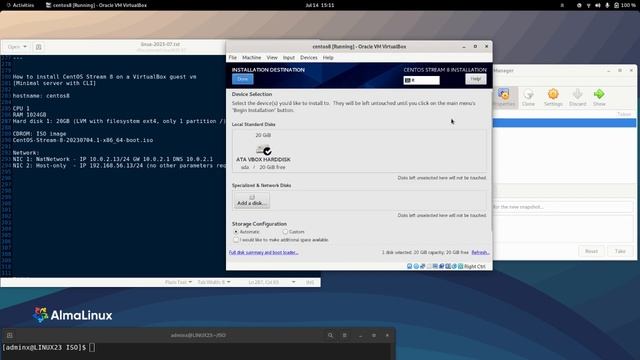Click the search icon in terminal header
This screenshot has width=640, height=360.
(x=330, y=336)
